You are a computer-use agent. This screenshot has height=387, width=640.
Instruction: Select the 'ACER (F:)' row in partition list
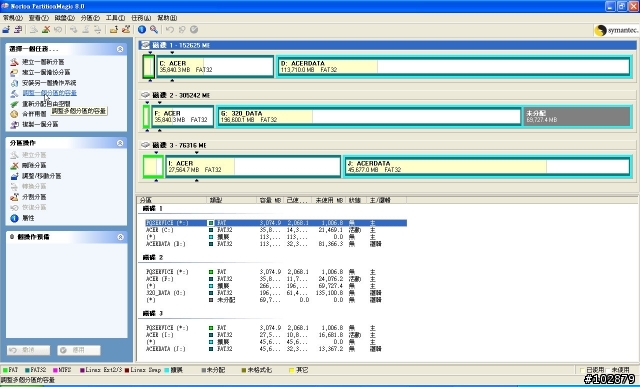(276, 279)
